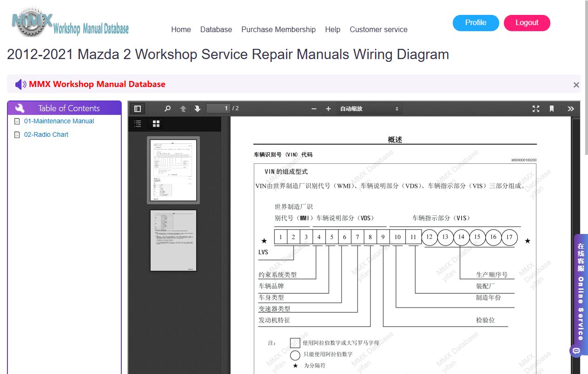This screenshot has width=588, height=374.
Task: Click the Logout button
Action: point(527,23)
